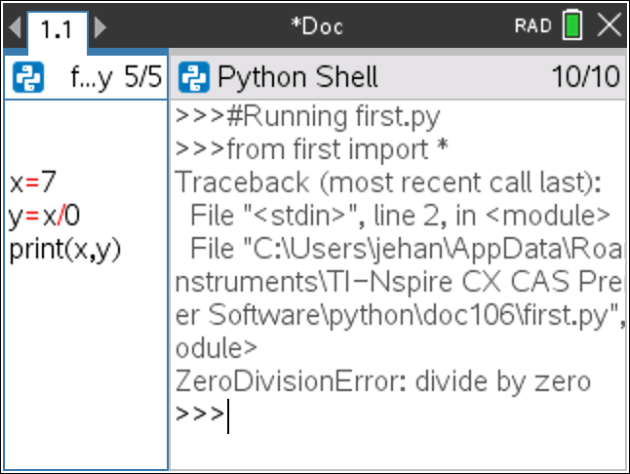Select page tab 1.1

(57, 31)
